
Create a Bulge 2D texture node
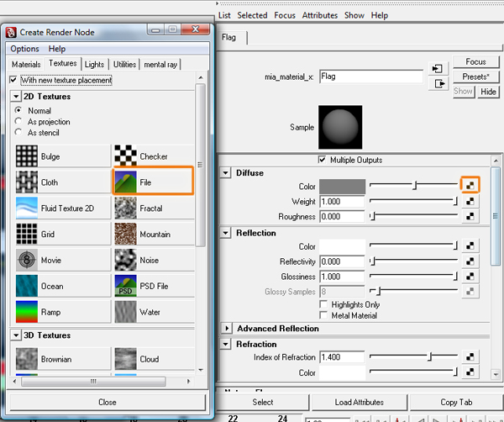point(63,156)
